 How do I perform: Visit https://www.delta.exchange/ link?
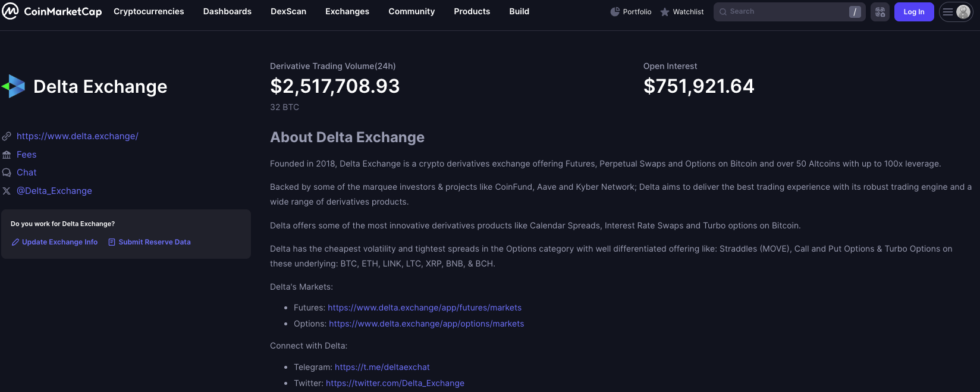coord(77,136)
